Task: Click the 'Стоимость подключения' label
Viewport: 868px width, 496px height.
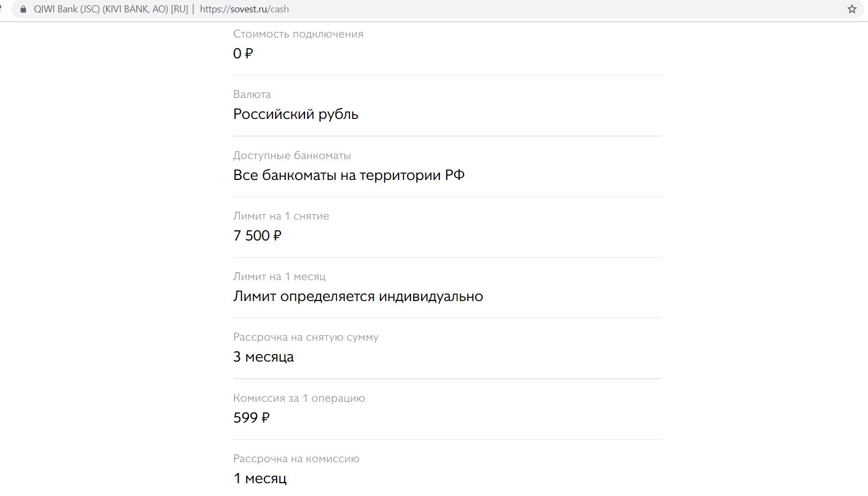Action: tap(298, 34)
